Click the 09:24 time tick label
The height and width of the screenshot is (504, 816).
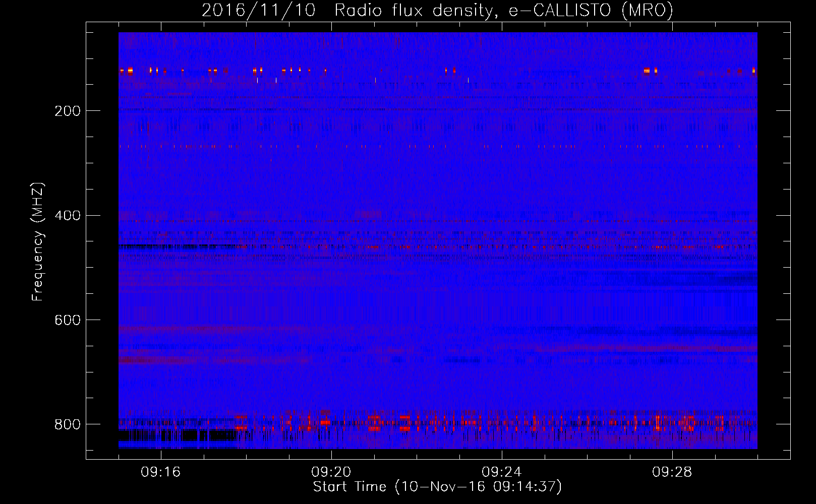[502, 472]
